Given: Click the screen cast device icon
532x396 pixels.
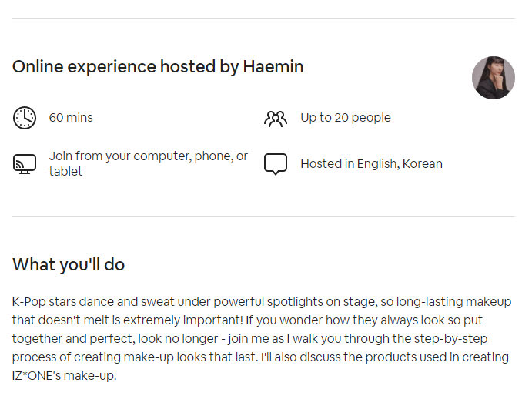Looking at the screenshot, I should tap(25, 164).
